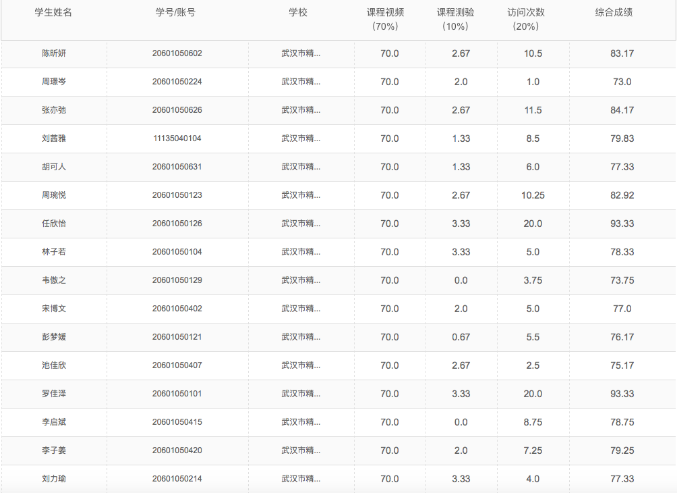
Task: Select student ID 20601050224
Action: tap(177, 82)
